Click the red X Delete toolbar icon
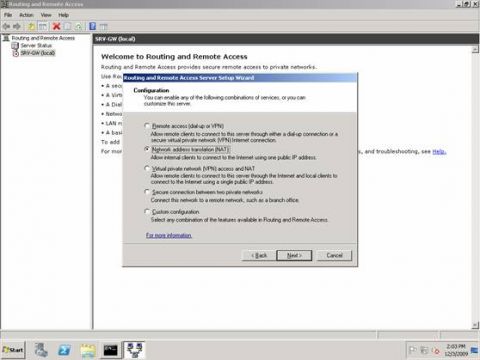Viewport: 480px width, 360px height. pyautogui.click(x=56, y=26)
